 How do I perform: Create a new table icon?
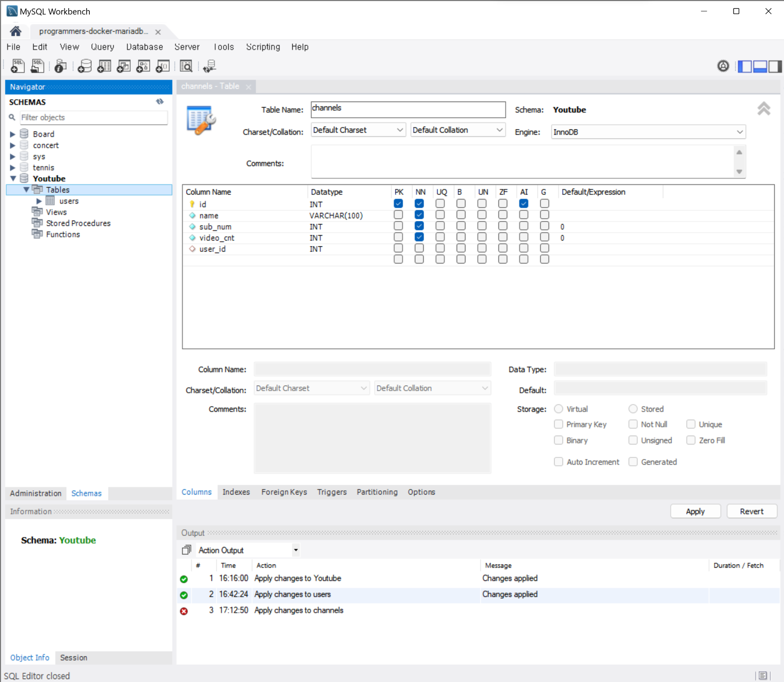pos(104,66)
